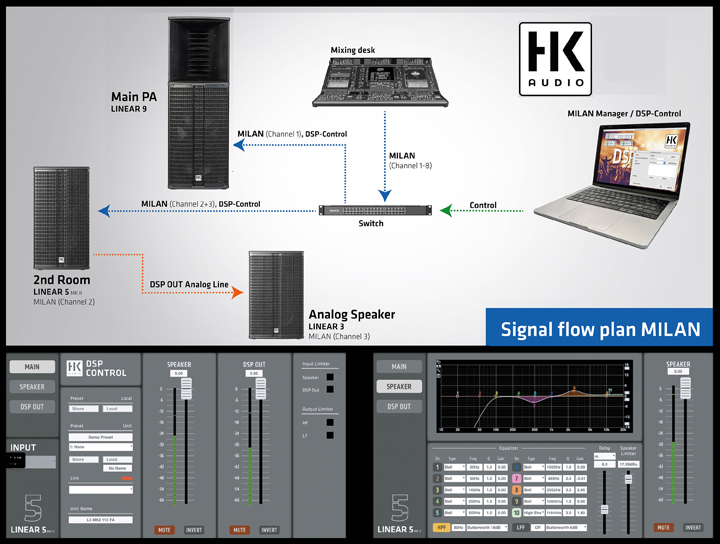Mute SPEAKER in the equalizer panel
The width and height of the screenshot is (720, 544).
point(664,527)
